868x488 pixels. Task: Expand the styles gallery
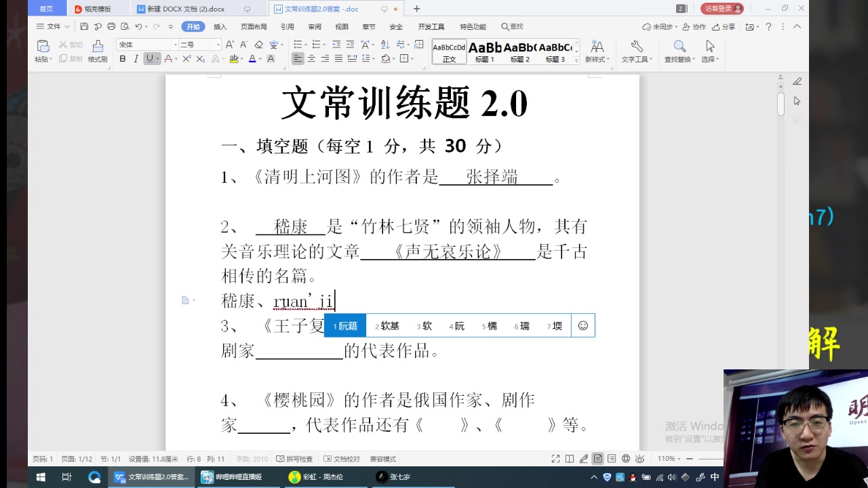coord(576,60)
